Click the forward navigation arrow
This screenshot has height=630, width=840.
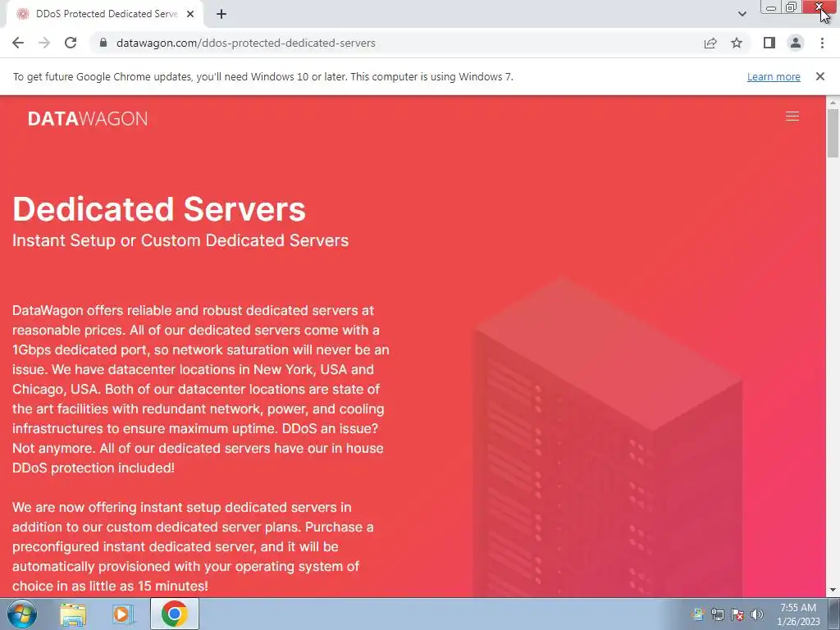[x=44, y=43]
